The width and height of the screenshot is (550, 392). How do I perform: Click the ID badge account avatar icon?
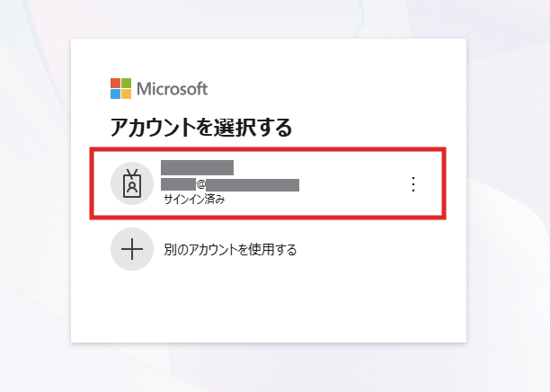pyautogui.click(x=132, y=183)
